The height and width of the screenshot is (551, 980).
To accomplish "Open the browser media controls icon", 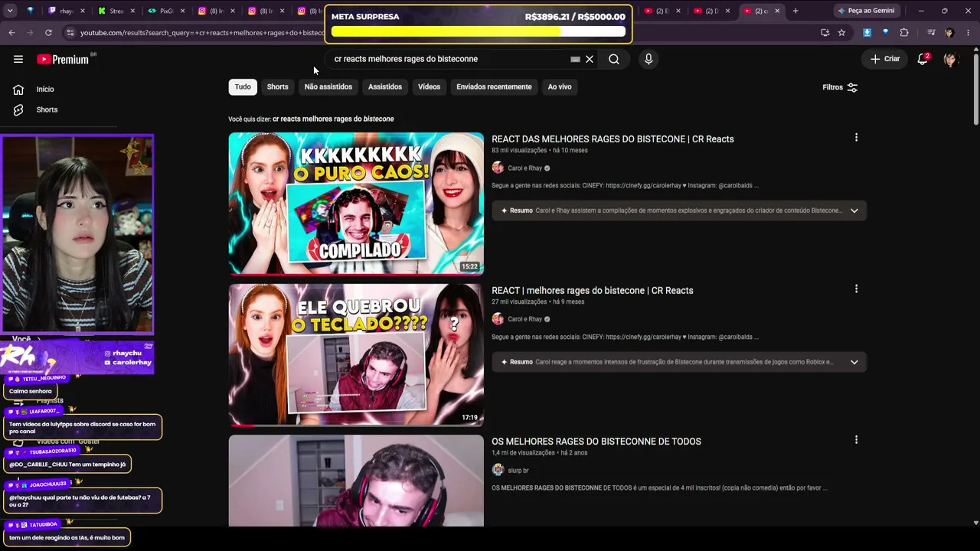I will pyautogui.click(x=931, y=33).
